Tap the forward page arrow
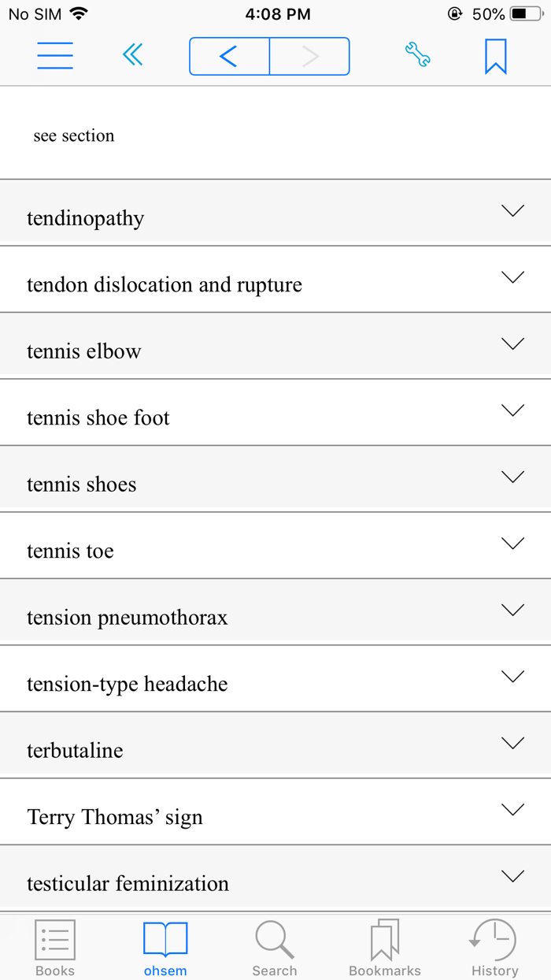Viewport: 551px width, 980px height. pyautogui.click(x=310, y=56)
